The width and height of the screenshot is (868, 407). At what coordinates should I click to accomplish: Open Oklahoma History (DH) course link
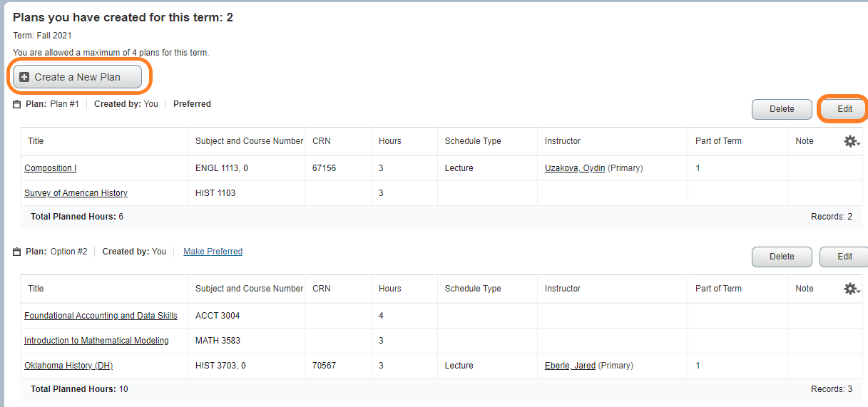point(68,366)
